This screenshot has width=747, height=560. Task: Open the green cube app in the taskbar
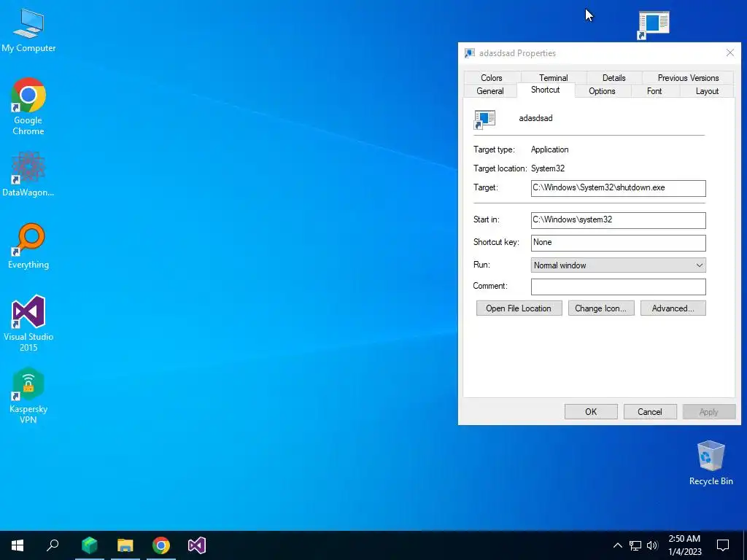89,545
